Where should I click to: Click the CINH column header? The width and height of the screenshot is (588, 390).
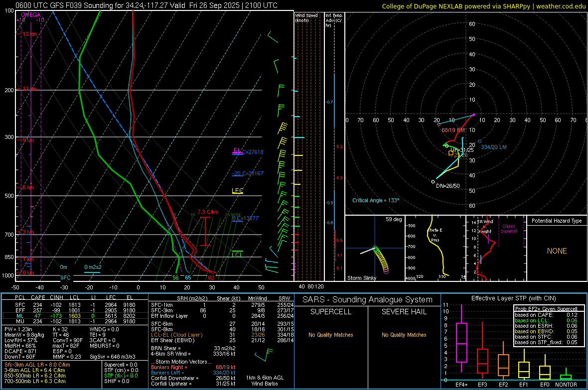56,297
